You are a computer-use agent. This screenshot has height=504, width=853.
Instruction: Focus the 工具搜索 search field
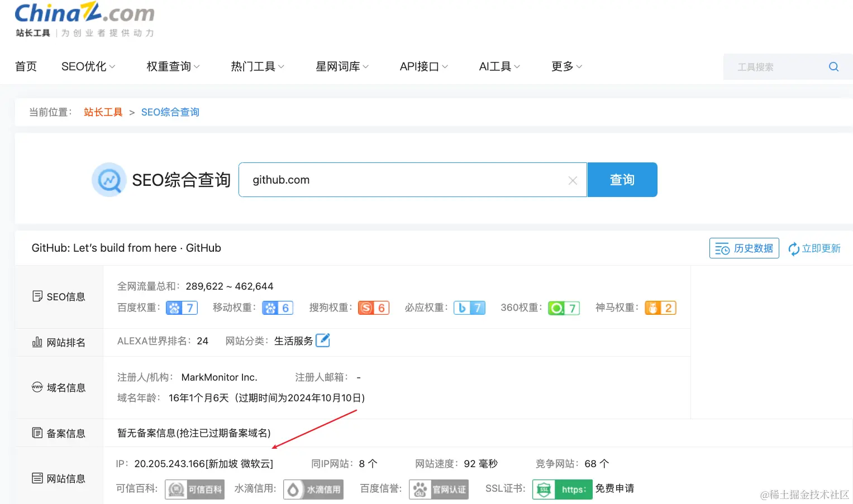click(x=774, y=67)
